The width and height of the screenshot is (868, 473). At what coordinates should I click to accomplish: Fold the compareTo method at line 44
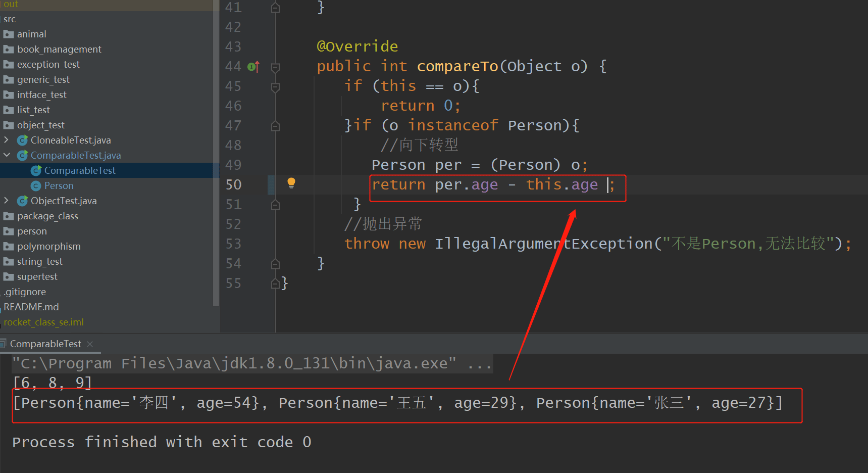pos(275,67)
